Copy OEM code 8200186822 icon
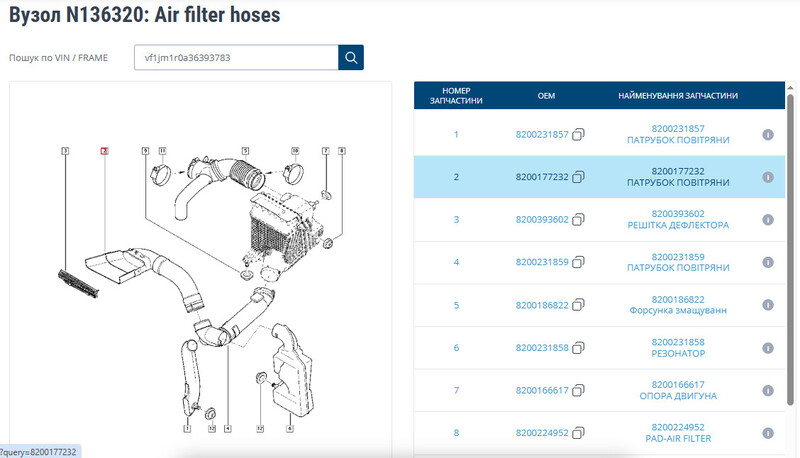 (578, 305)
